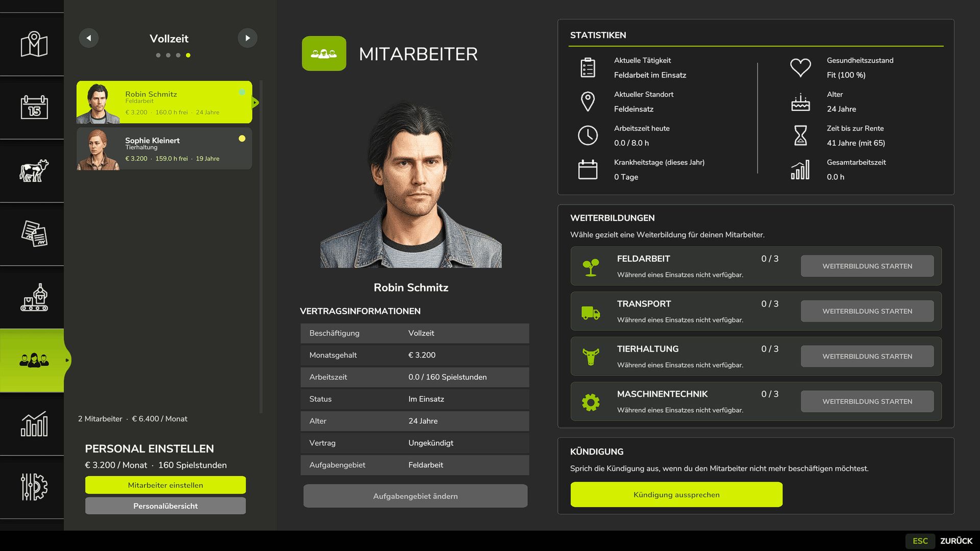This screenshot has height=551, width=980.
Task: Open the Personalübersicht button
Action: 165,506
